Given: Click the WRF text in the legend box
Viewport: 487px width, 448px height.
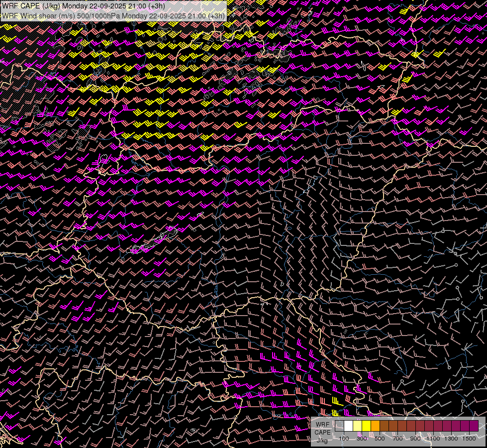Looking at the screenshot, I should [322, 424].
